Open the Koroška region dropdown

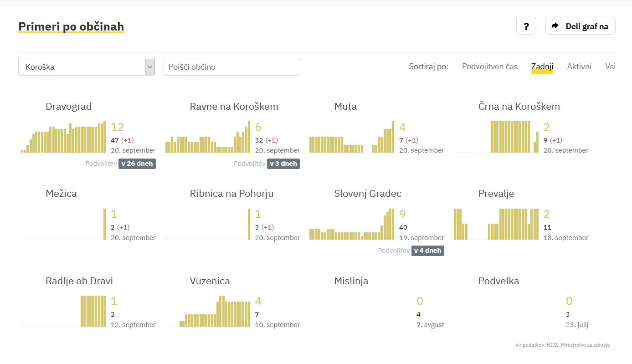[x=82, y=67]
